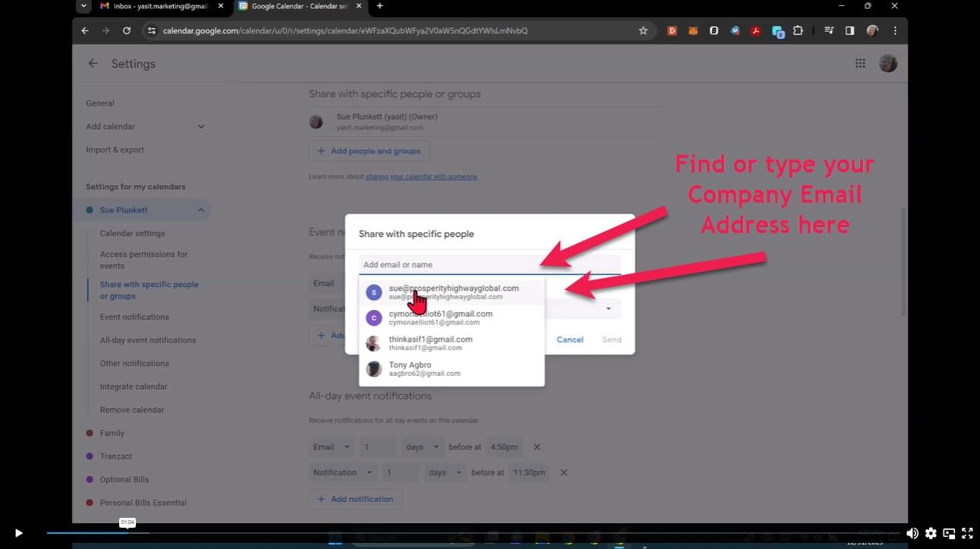Remove the Email all-day notification with X
The image size is (980, 549).
537,447
